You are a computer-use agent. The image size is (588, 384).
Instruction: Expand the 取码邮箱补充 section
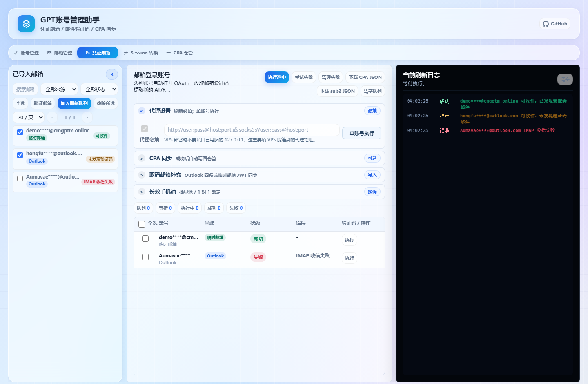tap(142, 175)
